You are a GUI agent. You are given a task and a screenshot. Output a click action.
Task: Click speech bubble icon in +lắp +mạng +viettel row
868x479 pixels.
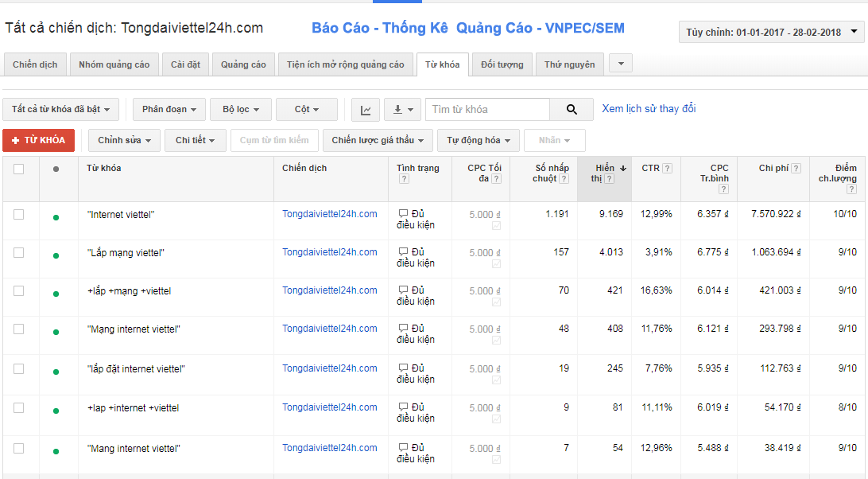(403, 290)
